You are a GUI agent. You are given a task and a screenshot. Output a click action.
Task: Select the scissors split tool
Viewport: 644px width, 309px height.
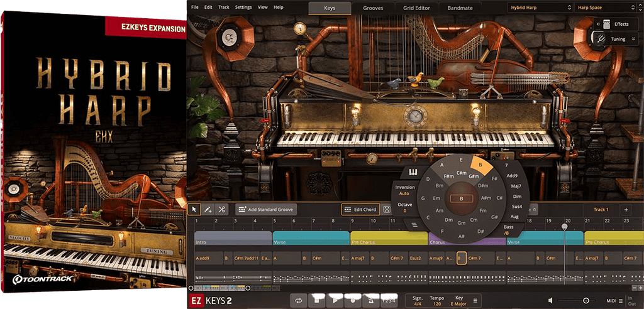click(222, 209)
